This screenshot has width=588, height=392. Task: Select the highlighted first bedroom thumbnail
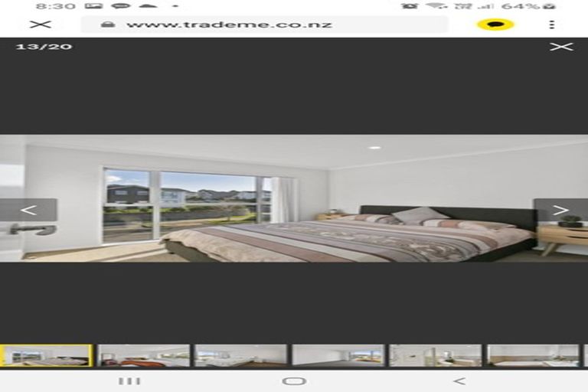46,355
